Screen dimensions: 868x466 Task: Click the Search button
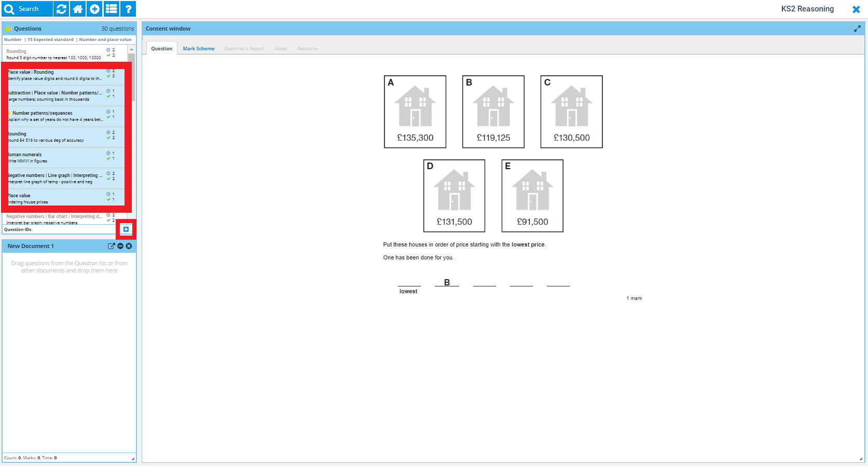(x=27, y=9)
